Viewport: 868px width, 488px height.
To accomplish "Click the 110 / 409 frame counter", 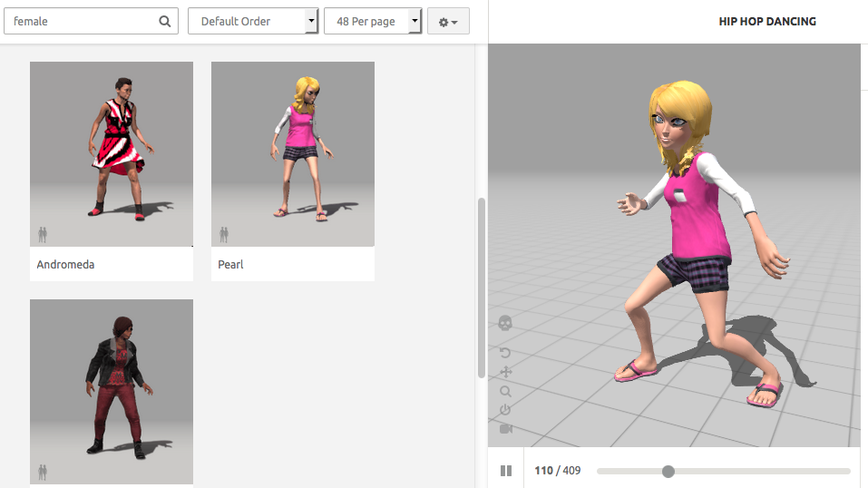I will pos(558,470).
